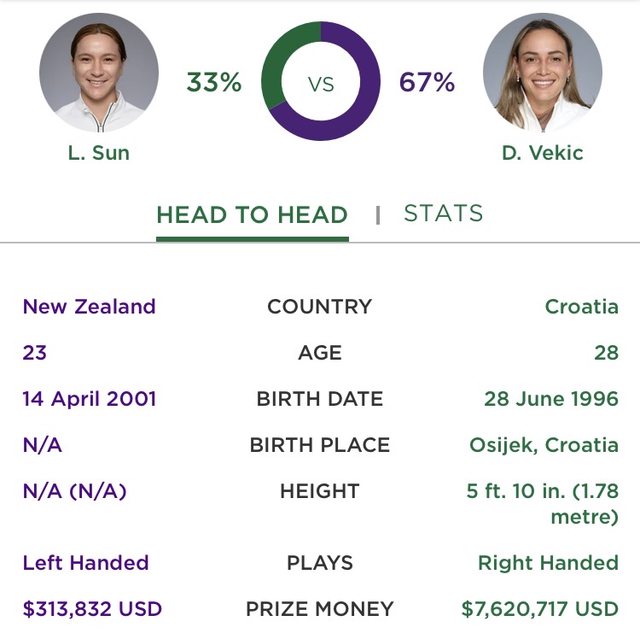Click the birth date 14 April 2001
Screen dimensions: 640x639
click(89, 398)
